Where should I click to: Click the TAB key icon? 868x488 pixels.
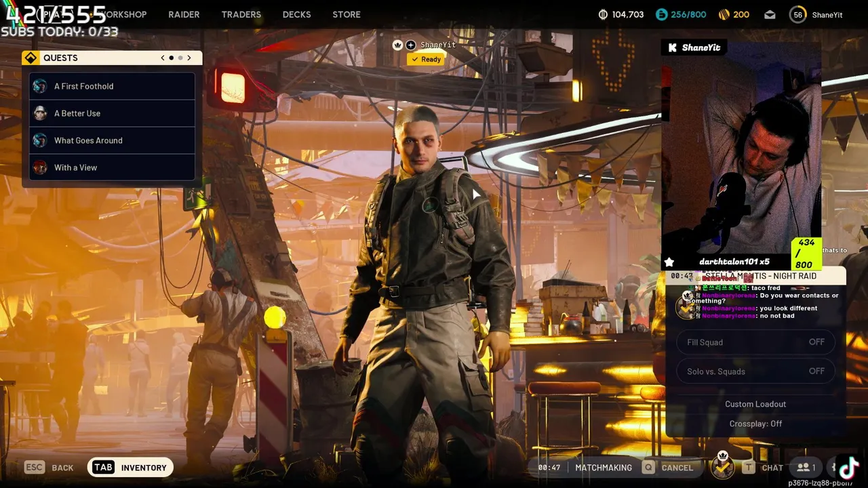(x=103, y=467)
